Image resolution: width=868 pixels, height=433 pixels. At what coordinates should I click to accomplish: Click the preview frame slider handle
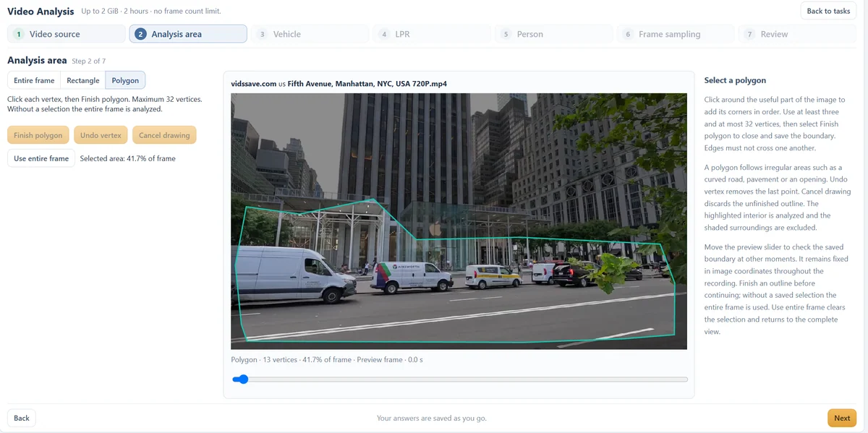(243, 379)
